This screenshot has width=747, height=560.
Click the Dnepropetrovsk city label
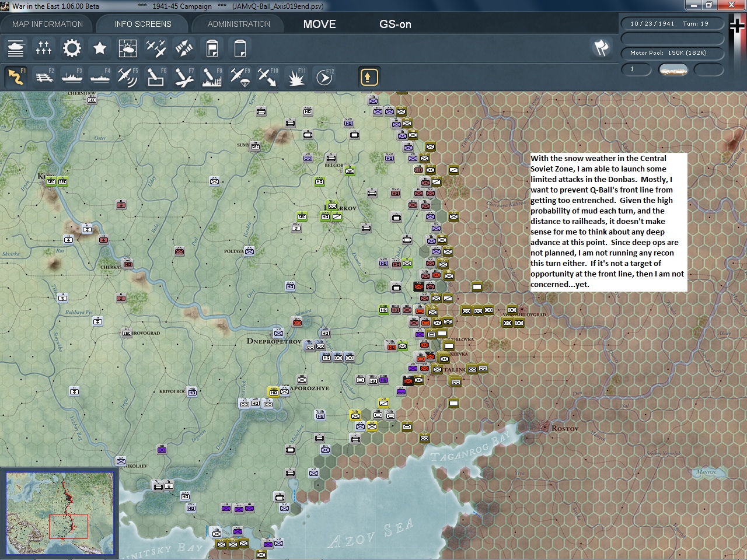274,341
